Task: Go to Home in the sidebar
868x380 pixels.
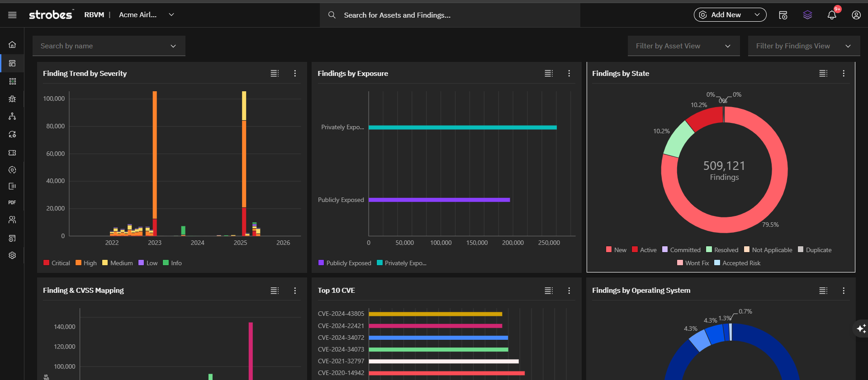Action: point(12,44)
